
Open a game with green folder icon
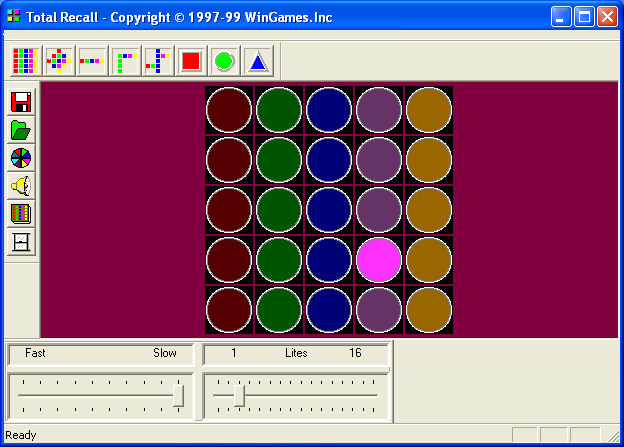coord(21,130)
